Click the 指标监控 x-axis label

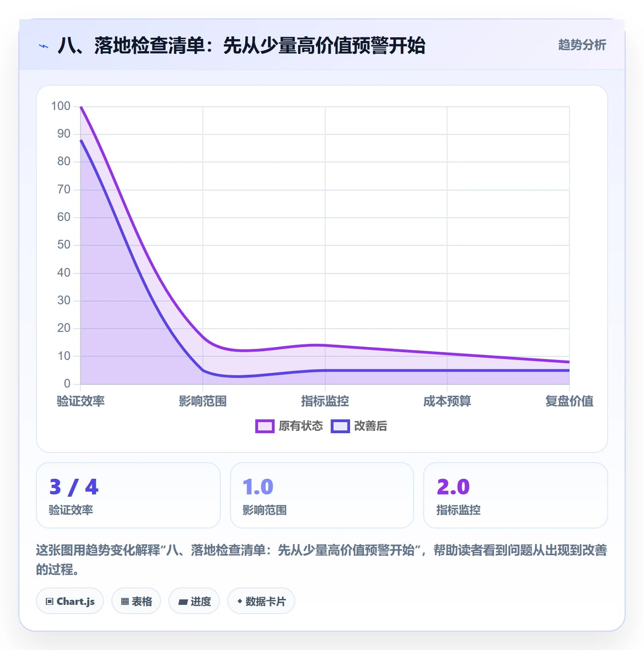325,401
